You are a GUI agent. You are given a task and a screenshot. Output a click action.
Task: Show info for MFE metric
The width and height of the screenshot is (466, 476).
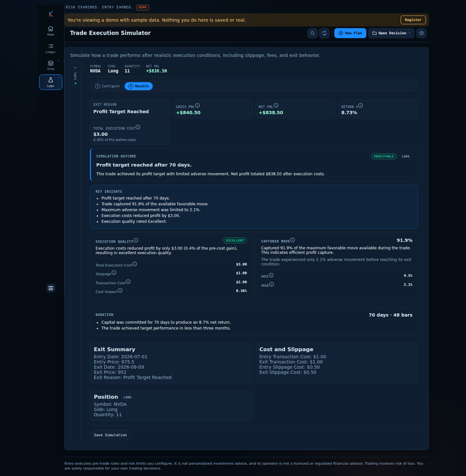point(271,275)
